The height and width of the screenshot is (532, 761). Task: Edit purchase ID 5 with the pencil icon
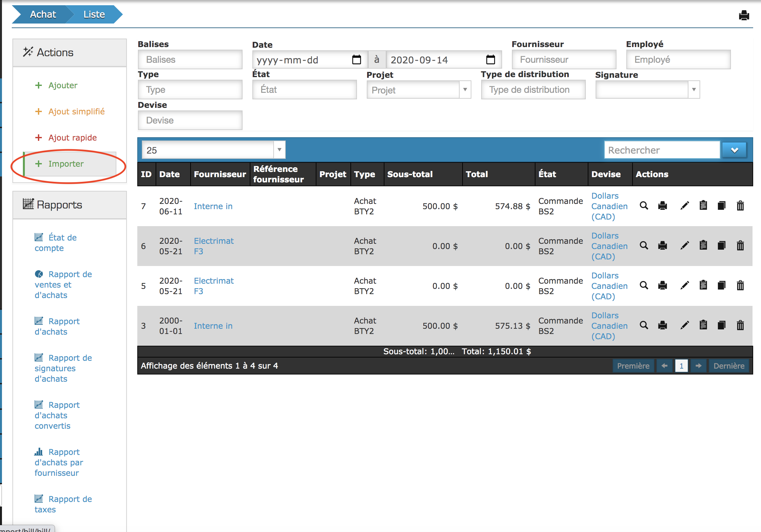pos(685,285)
